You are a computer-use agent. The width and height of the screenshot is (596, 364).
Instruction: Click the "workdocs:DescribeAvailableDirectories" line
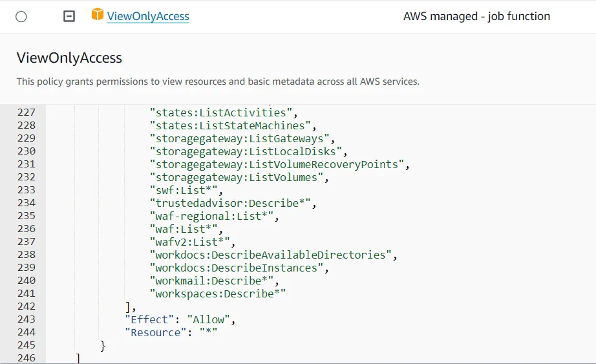[x=273, y=255]
